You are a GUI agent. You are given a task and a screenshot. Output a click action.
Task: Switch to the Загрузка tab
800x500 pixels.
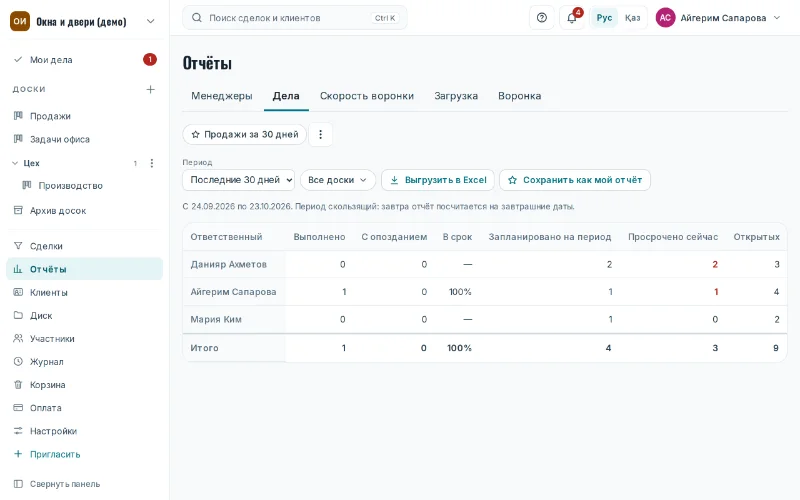456,96
